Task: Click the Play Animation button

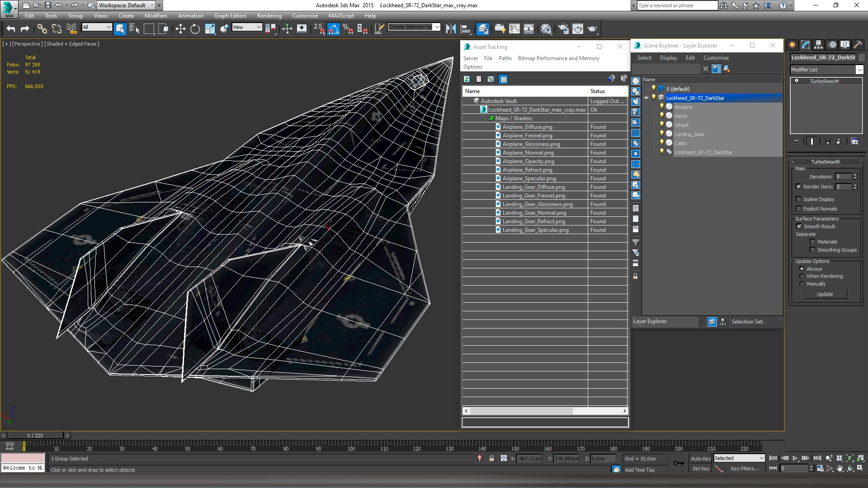Action: 795,458
